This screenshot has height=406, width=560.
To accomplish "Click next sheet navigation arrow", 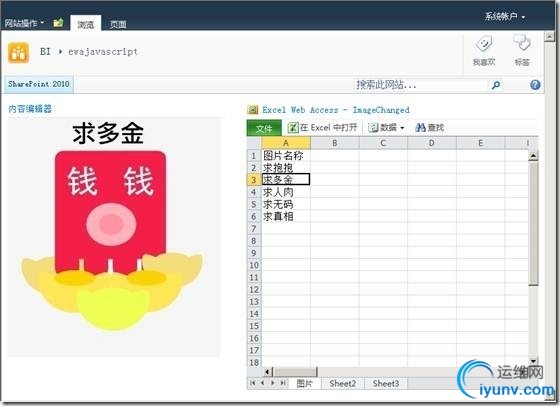I will (x=273, y=383).
